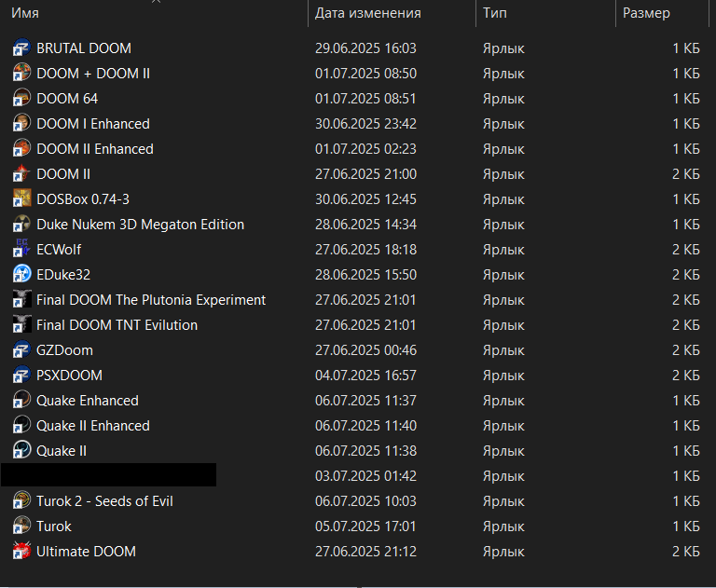Click the PSXDOOM file name
Viewport: 716px width, 588px height.
pyautogui.click(x=69, y=376)
